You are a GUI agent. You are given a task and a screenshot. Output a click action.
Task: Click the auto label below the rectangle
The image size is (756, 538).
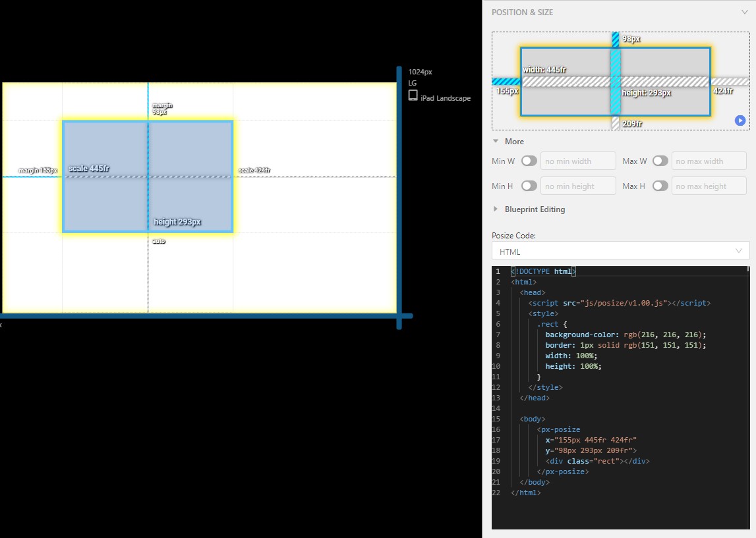coord(159,241)
